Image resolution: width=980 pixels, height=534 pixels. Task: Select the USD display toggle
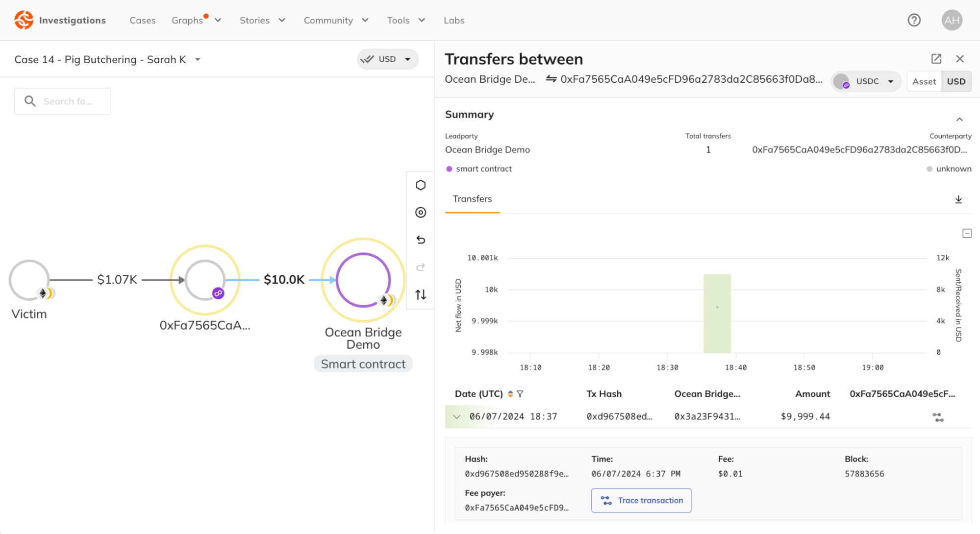pos(956,81)
